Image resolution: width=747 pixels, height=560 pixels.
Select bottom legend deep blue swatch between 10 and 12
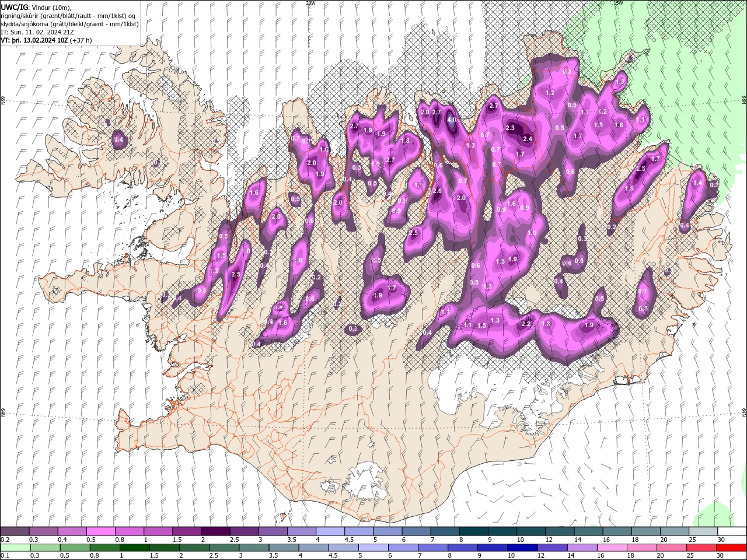pos(522,548)
